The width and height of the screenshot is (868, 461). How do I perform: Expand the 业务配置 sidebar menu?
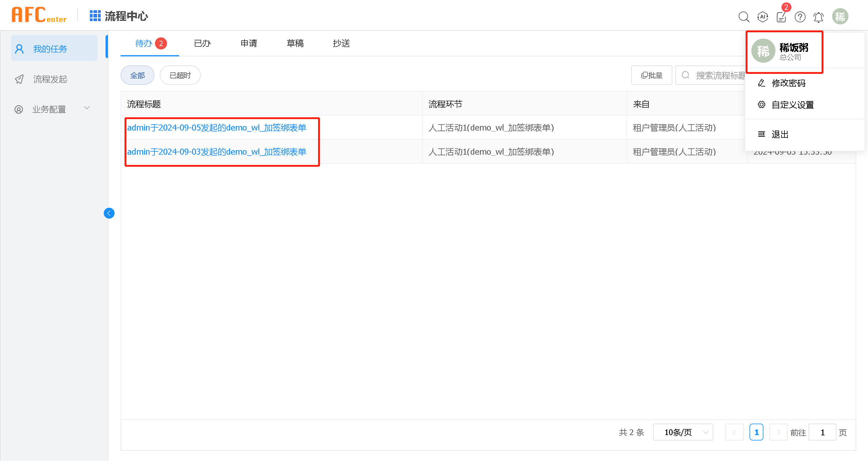54,109
